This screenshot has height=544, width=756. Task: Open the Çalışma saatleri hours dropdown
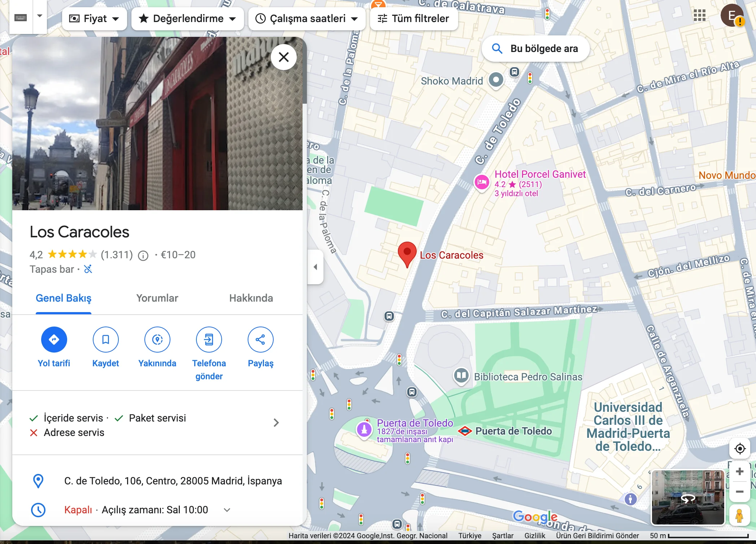pos(307,18)
